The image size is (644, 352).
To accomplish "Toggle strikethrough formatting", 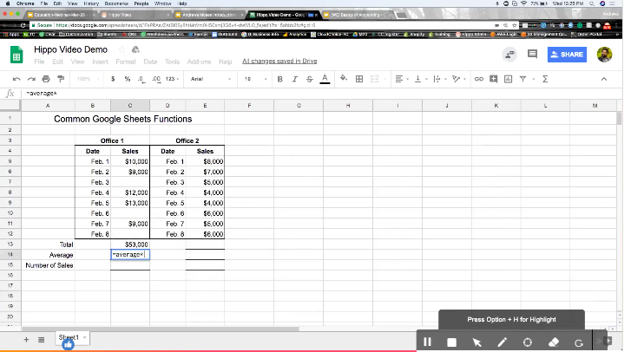I will click(309, 79).
